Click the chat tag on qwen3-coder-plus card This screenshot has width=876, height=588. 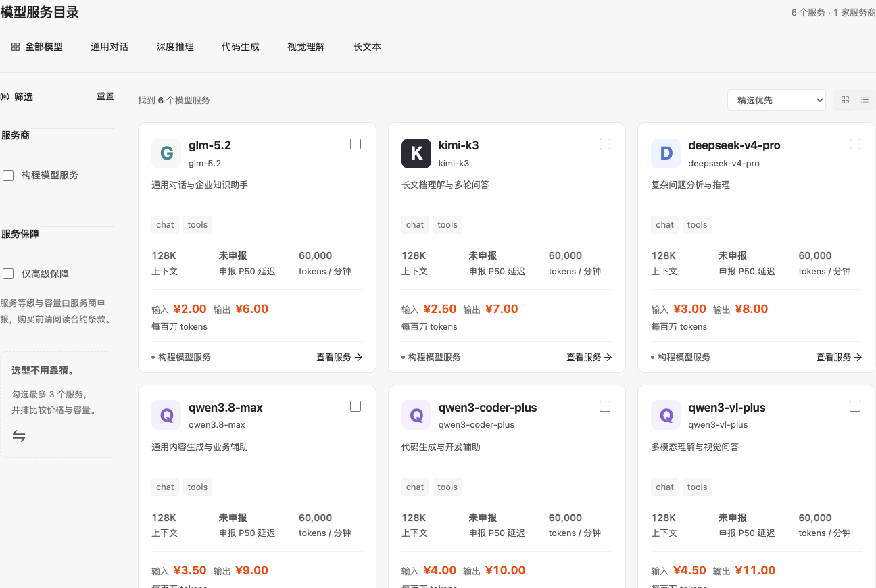tap(415, 487)
